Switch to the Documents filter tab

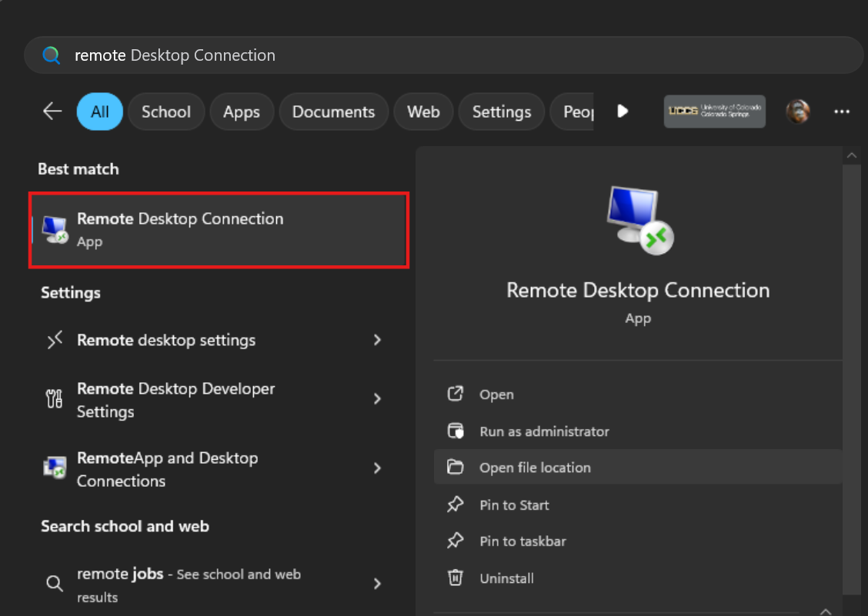(x=333, y=112)
